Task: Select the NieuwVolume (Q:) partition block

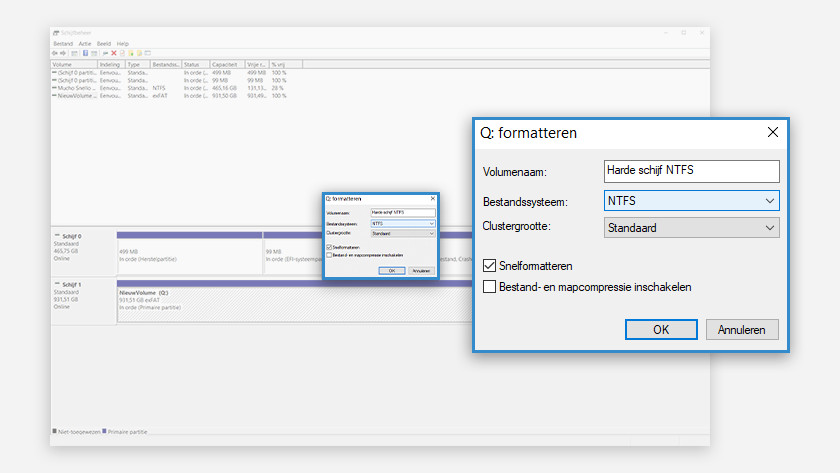Action: click(290, 302)
